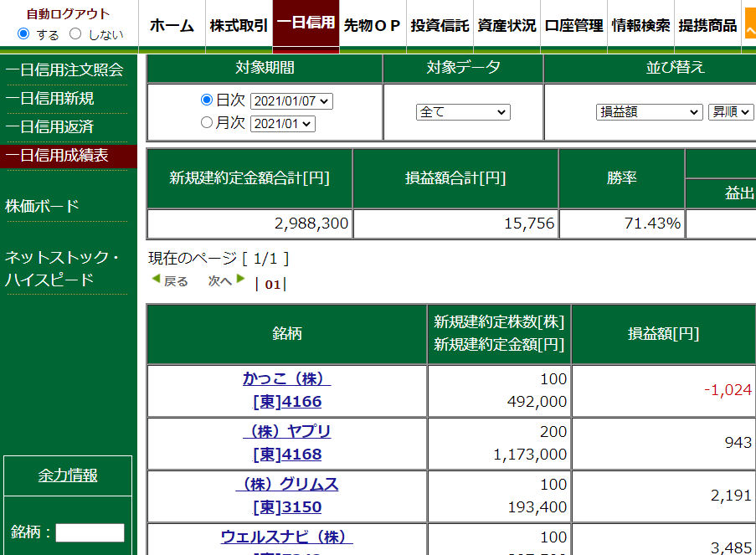Click the 943 profit value
The width and height of the screenshot is (756, 555).
pyautogui.click(x=738, y=443)
